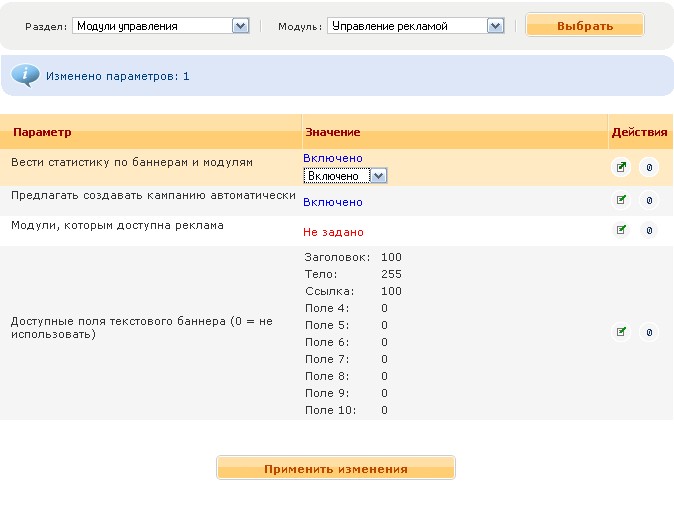The height and width of the screenshot is (505, 674).
Task: Click edit icon for banner statistics row
Action: (621, 167)
